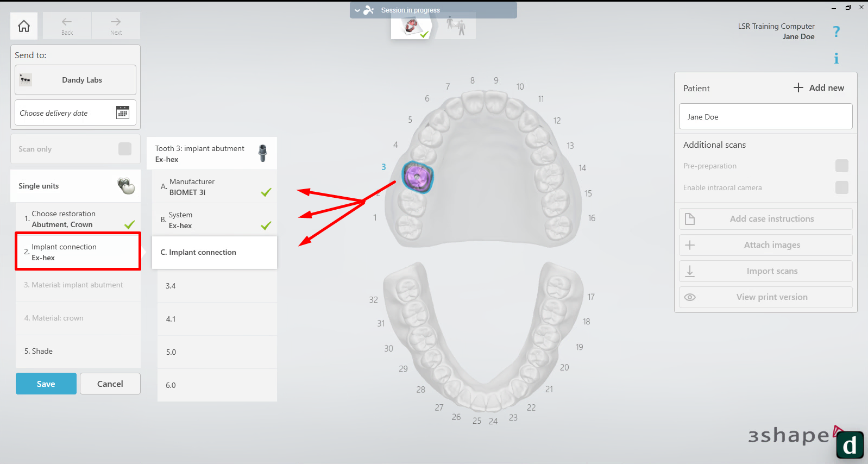Screen dimensions: 868x464
Task: Click the Cancel button
Action: click(110, 384)
